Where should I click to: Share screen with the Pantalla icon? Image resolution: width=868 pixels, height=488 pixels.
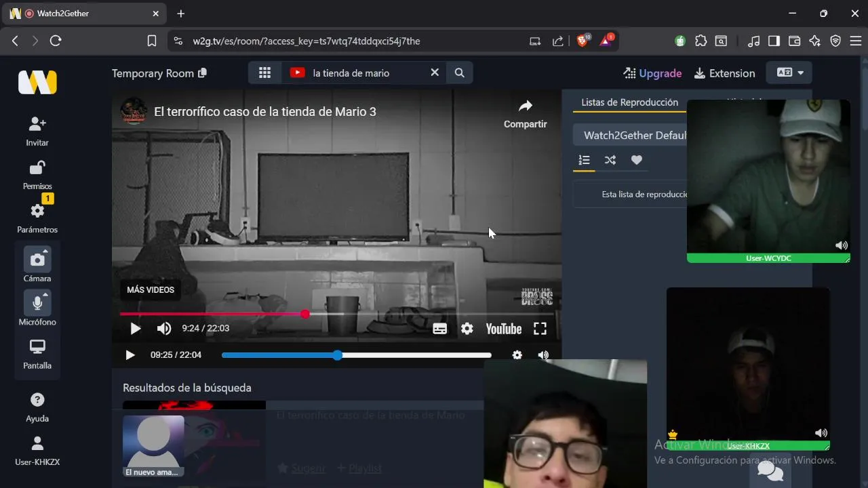click(x=37, y=347)
